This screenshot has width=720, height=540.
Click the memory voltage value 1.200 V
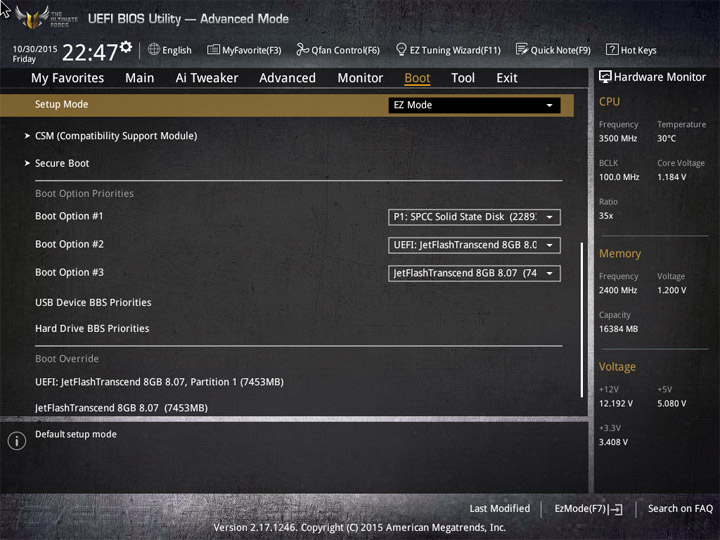672,290
